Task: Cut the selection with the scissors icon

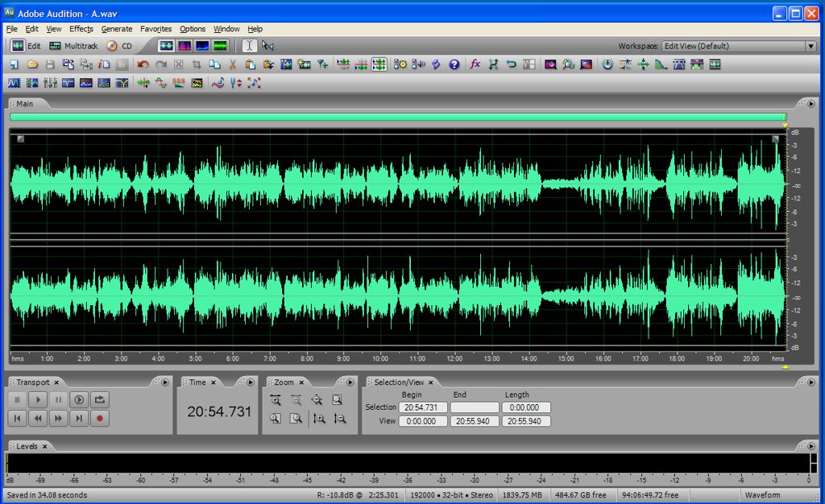Action: point(232,64)
